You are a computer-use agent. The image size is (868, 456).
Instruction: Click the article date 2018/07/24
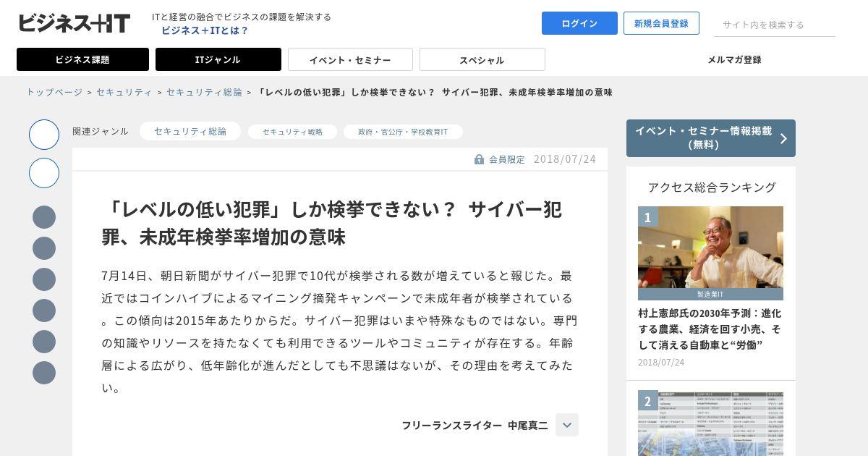(x=565, y=159)
